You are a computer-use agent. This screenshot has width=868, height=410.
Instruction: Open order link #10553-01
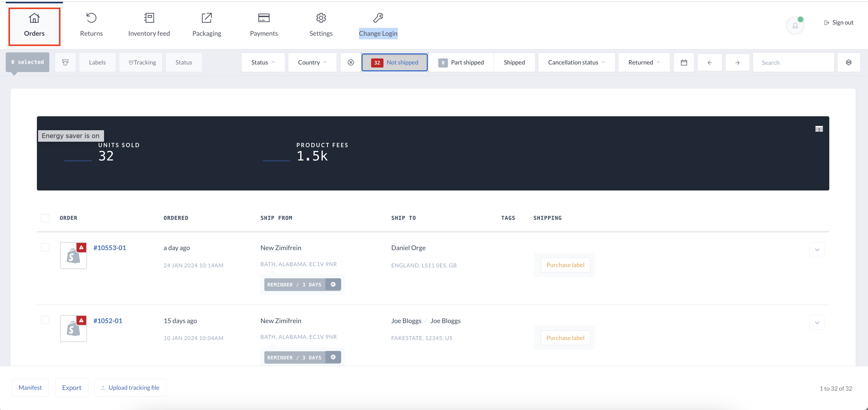pos(110,248)
